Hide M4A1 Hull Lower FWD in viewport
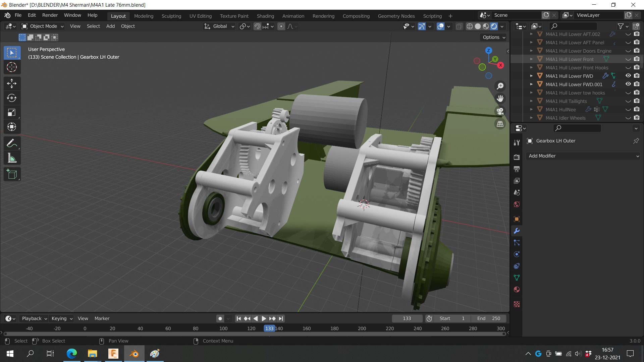Screen dimensions: 644x362 click(x=628, y=76)
